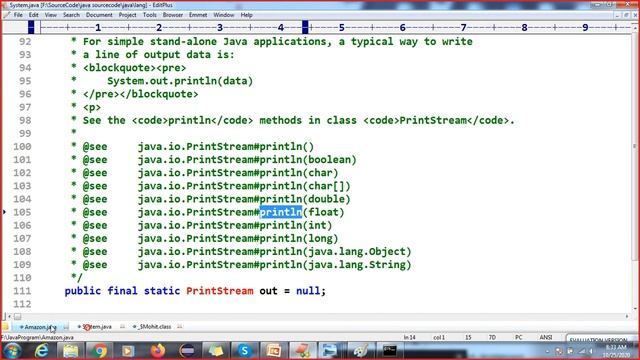Screen dimensions: 640x360
Task: Open File Explorer from the taskbar
Action: (x=71, y=351)
